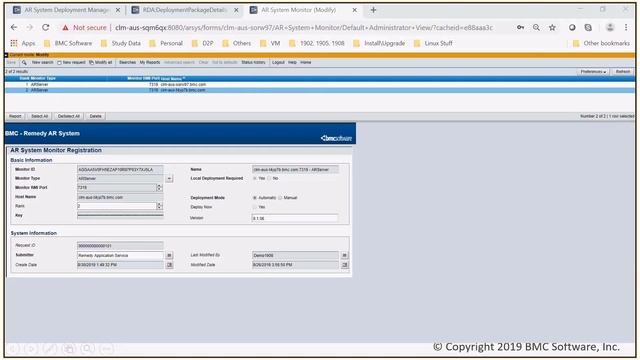Click into the Submitter input field
Image resolution: width=640 pixels, height=360 pixels.
(120, 256)
